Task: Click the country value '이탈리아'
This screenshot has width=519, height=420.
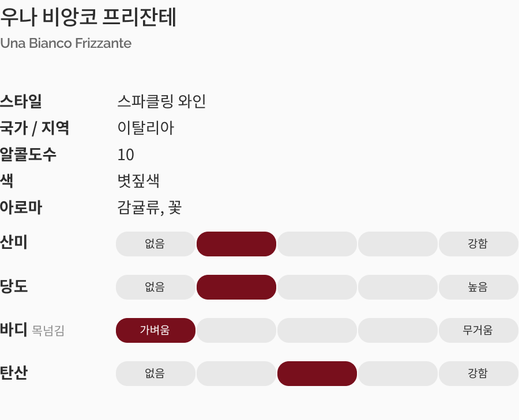Action: (x=145, y=128)
